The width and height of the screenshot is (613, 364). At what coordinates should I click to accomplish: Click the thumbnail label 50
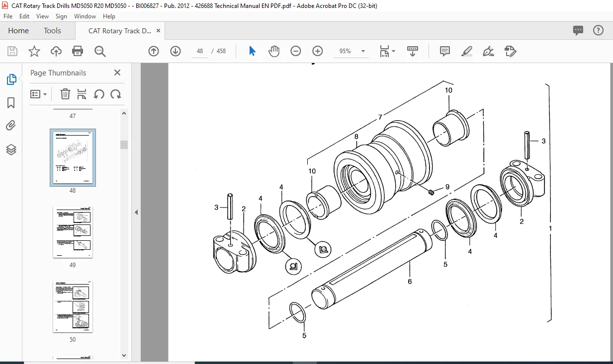point(73,340)
